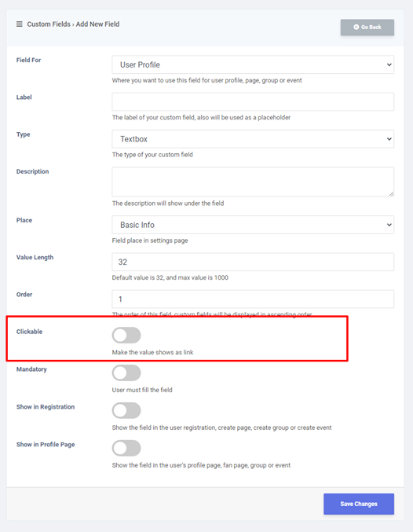This screenshot has height=532, width=413.
Task: Click the Custom Fields breadcrumb
Action: point(49,24)
